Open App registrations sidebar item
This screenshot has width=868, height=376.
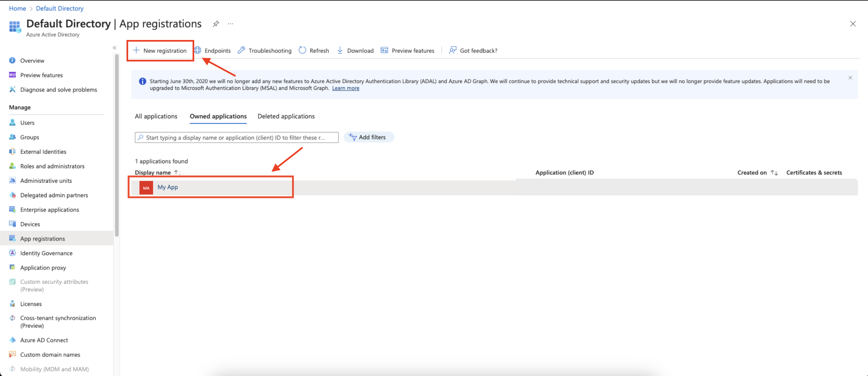[56, 239]
